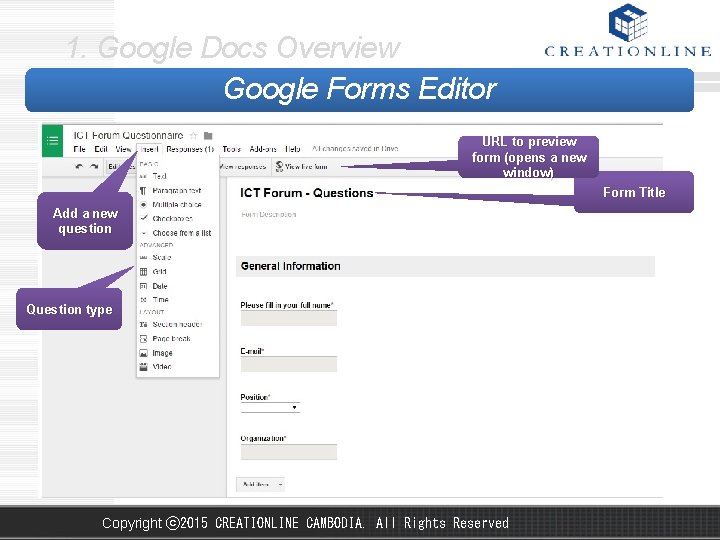This screenshot has height=540, width=720.
Task: Click the ICT Forum - Questions title
Action: [x=307, y=193]
